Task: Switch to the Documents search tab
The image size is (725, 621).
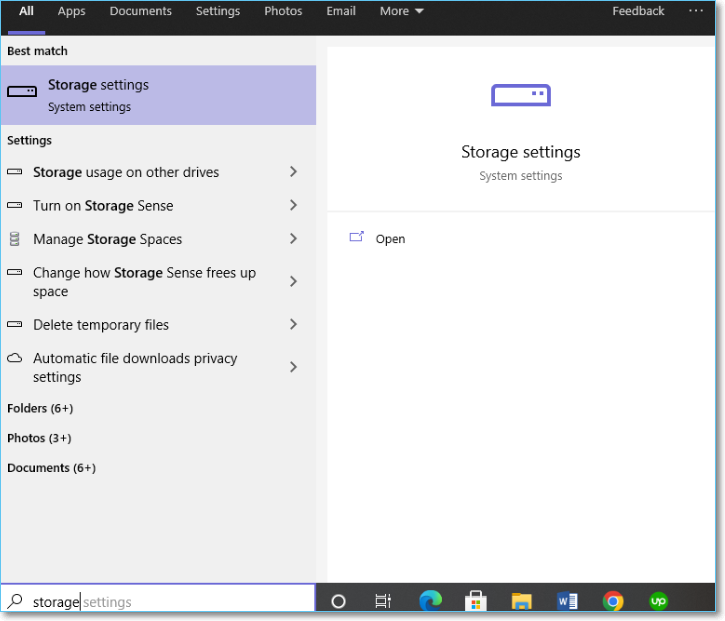Action: 140,11
